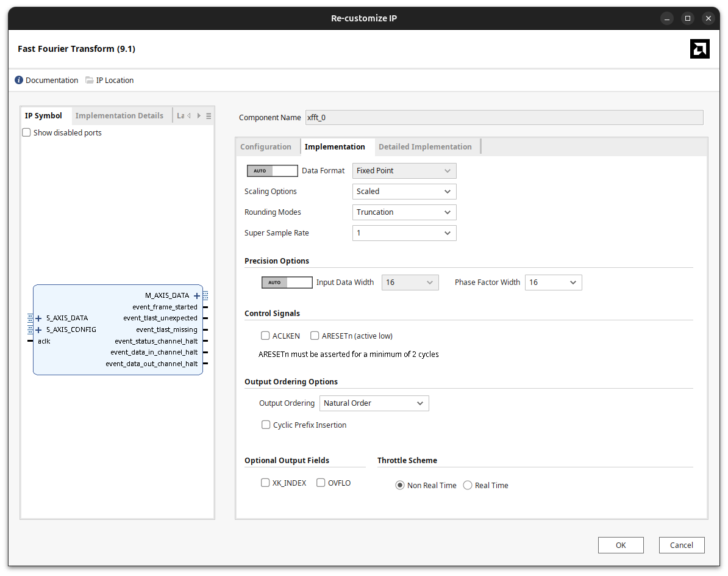Open the Rounding Modes dropdown

404,212
